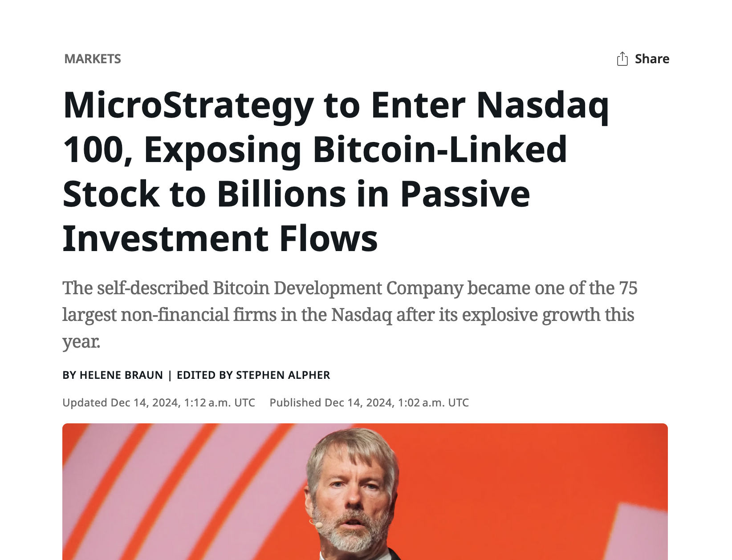The height and width of the screenshot is (560, 732).
Task: Click "Bitcoin-Linked" in the headline
Action: 440,150
